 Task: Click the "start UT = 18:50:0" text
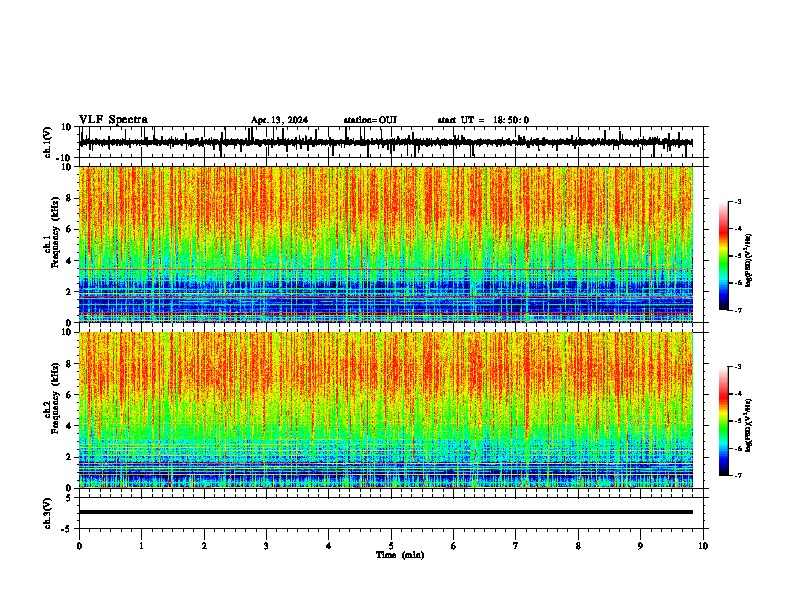(x=483, y=120)
